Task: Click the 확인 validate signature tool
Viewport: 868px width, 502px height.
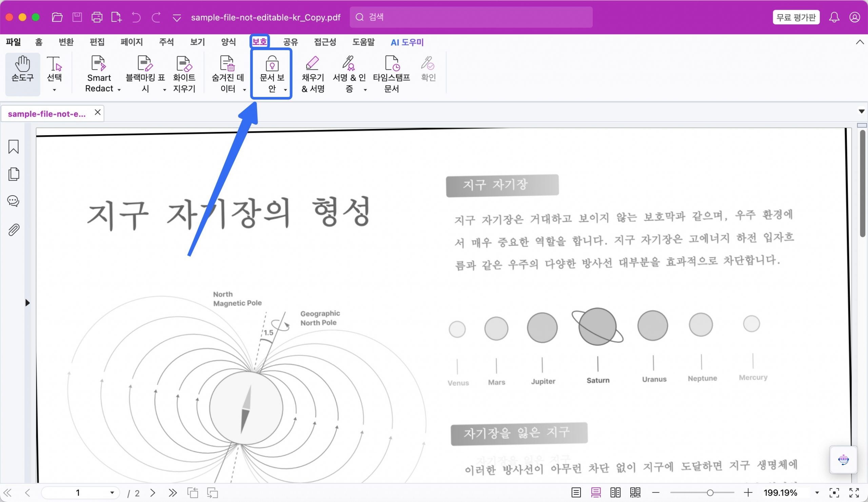Action: pyautogui.click(x=428, y=69)
